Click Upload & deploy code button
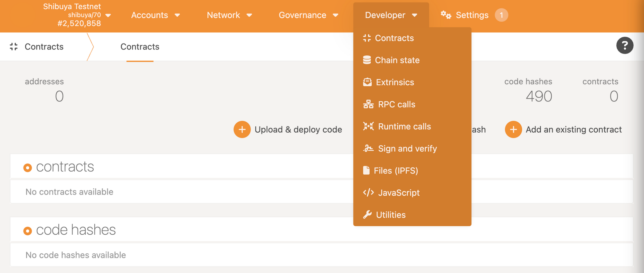The width and height of the screenshot is (644, 273). [288, 129]
